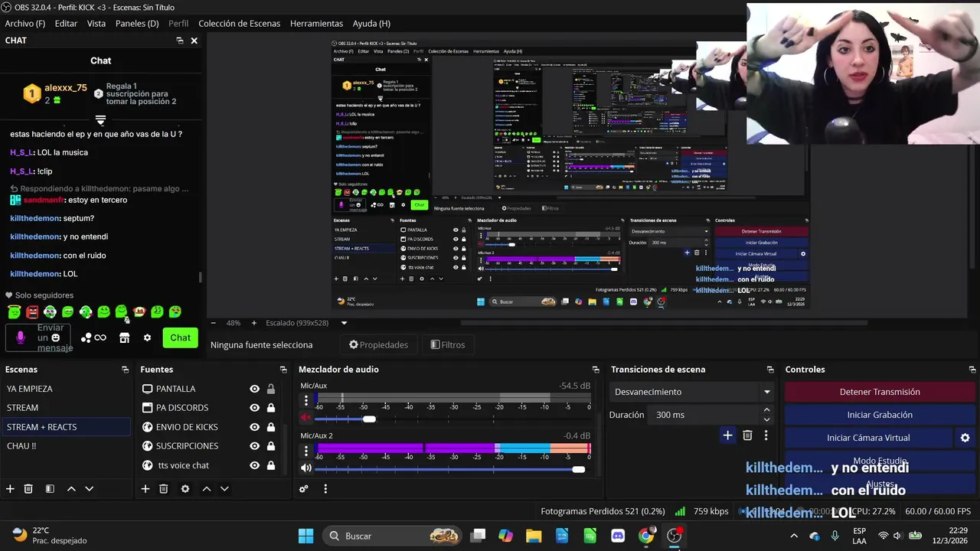This screenshot has height=551, width=980.
Task: Open chat settings gear icon
Action: [x=147, y=337]
